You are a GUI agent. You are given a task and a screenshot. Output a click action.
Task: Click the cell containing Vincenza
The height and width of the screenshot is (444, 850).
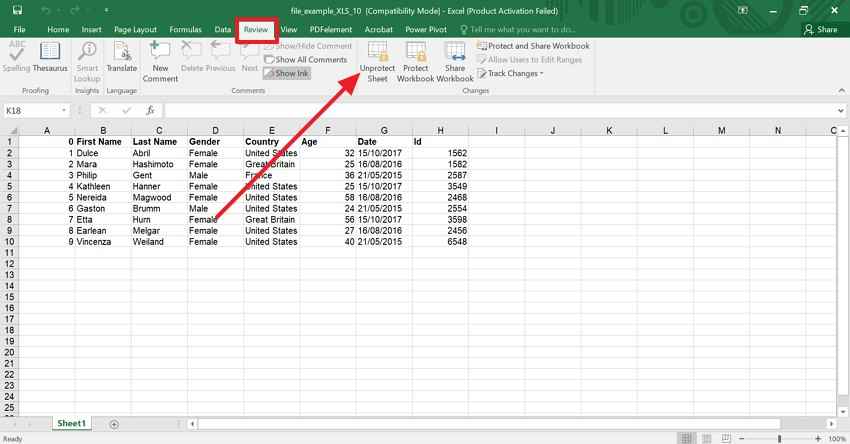[103, 241]
